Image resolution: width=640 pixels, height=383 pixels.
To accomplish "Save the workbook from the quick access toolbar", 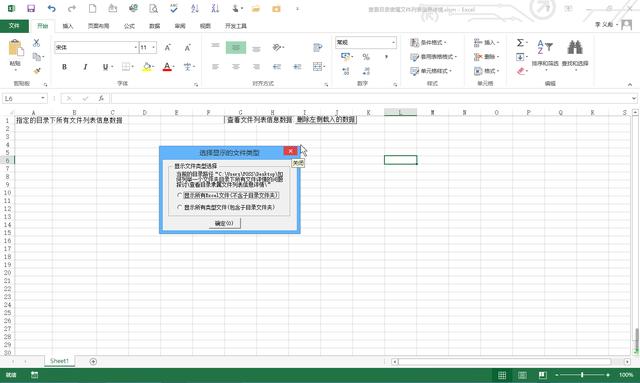I will [x=31, y=9].
